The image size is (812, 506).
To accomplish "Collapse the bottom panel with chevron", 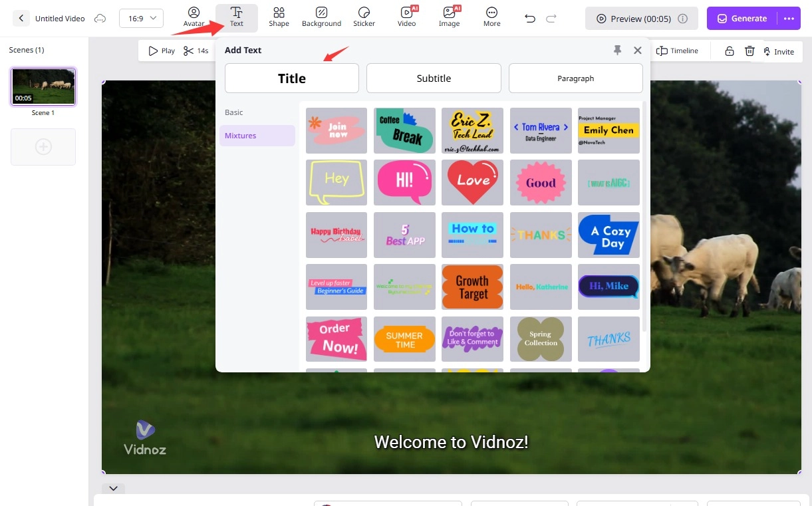I will (x=113, y=488).
